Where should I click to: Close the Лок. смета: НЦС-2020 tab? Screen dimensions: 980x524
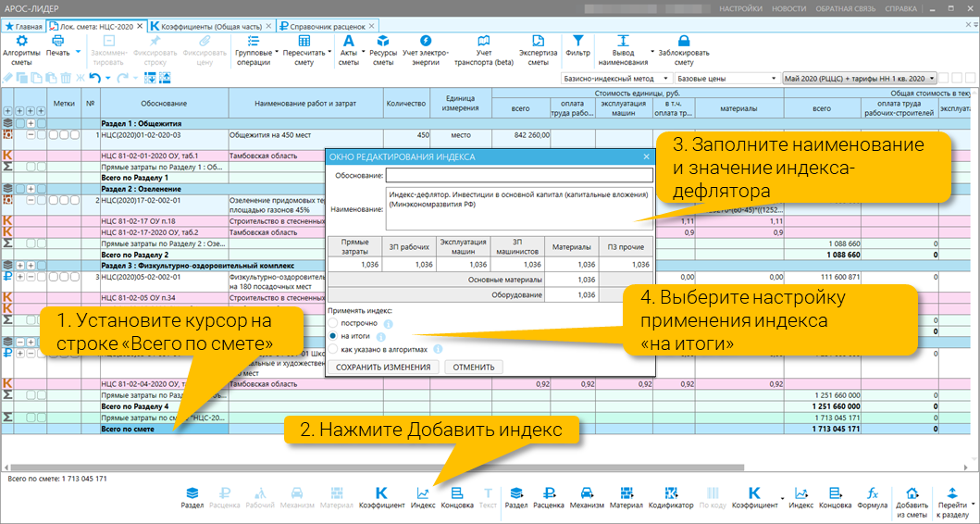pos(140,26)
